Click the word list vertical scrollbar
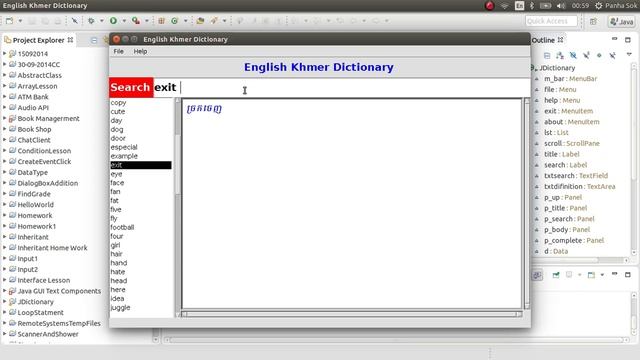This screenshot has width=640, height=360. point(178,207)
